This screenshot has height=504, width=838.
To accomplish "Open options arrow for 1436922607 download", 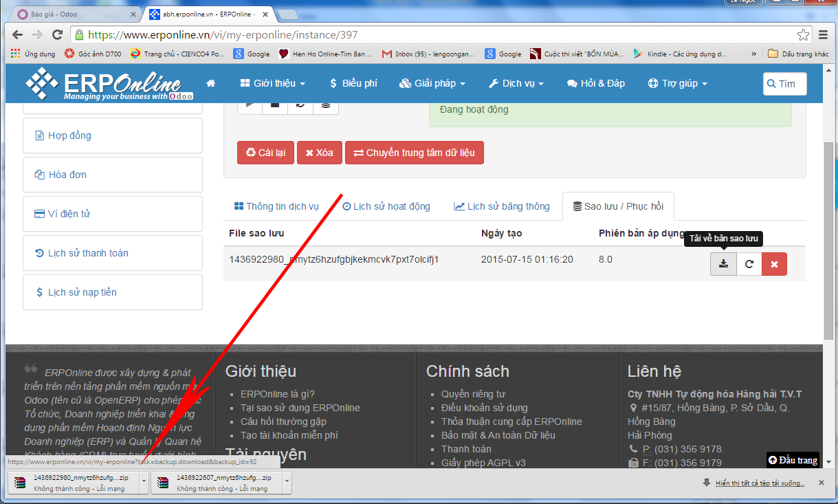I will (x=287, y=483).
